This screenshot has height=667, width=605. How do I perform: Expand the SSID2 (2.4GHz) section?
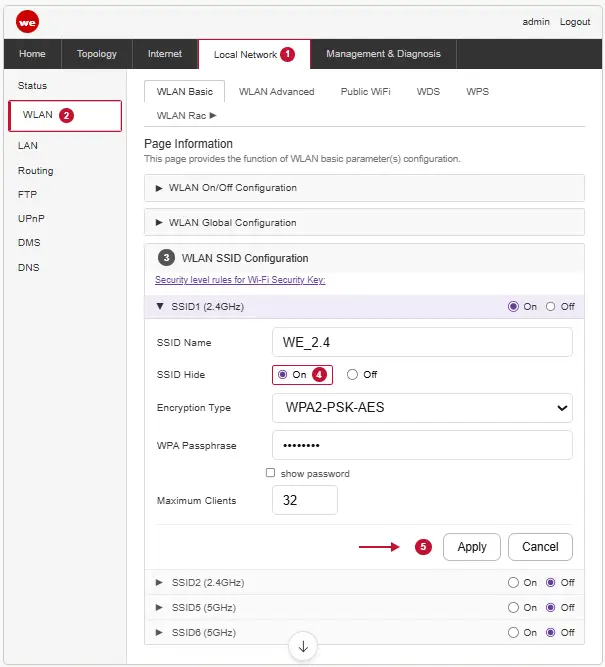[x=159, y=582]
